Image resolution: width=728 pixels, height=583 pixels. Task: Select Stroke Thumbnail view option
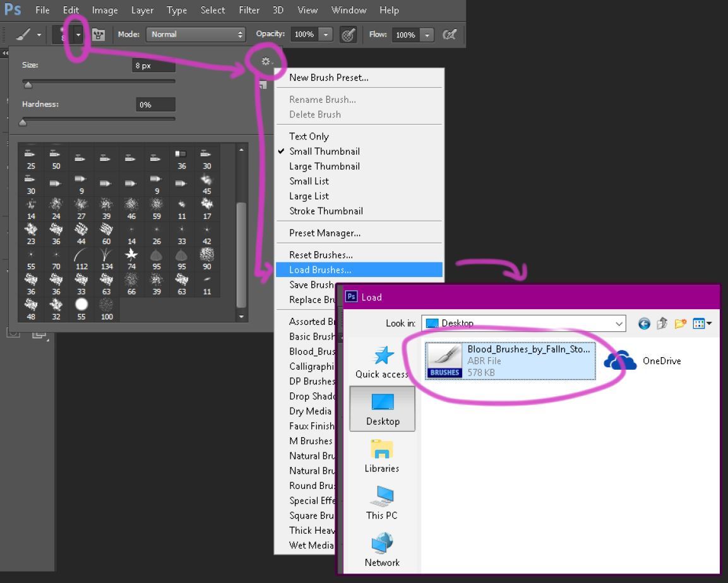359,211
